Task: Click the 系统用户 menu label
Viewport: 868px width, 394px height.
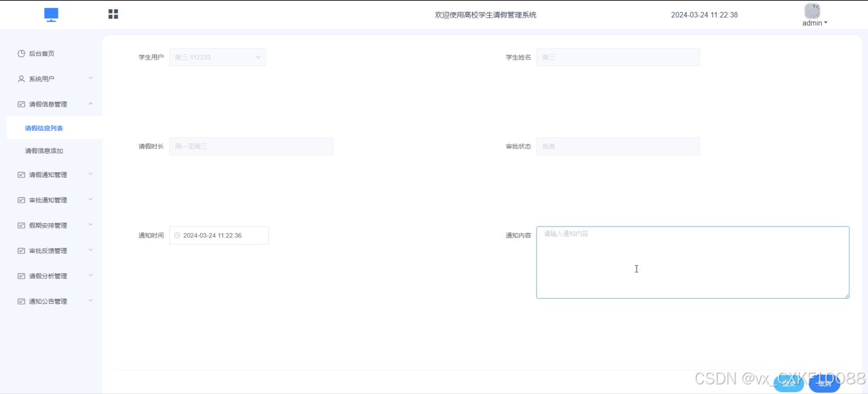Action: click(42, 79)
